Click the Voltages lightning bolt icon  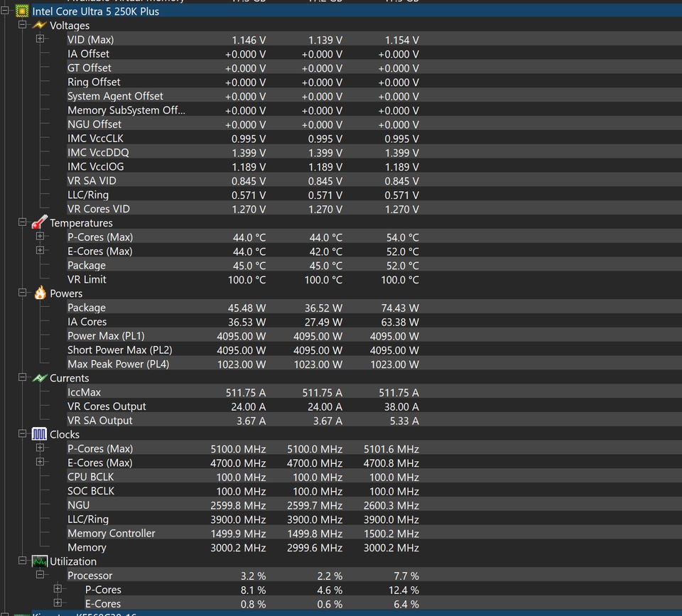(39, 26)
